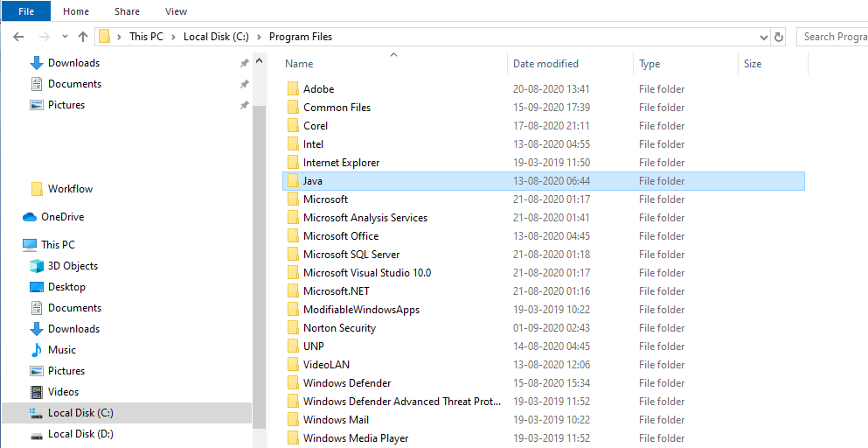Open pinned Documents in Quick access
868x448 pixels.
[x=74, y=84]
